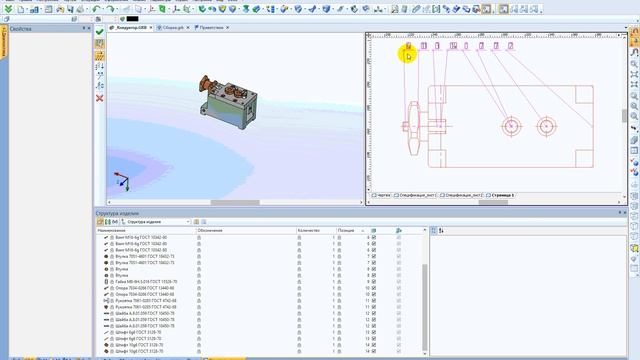Create a new document with the blank-page icon
This screenshot has width=640, height=360.
(20, 9)
